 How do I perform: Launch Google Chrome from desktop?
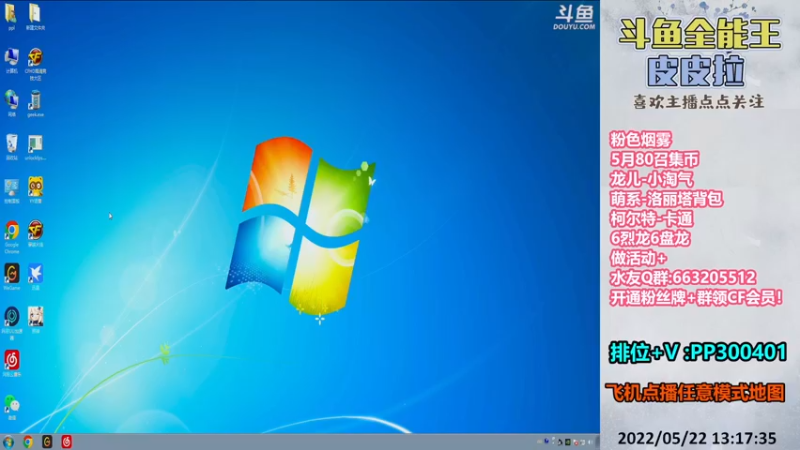pos(11,236)
